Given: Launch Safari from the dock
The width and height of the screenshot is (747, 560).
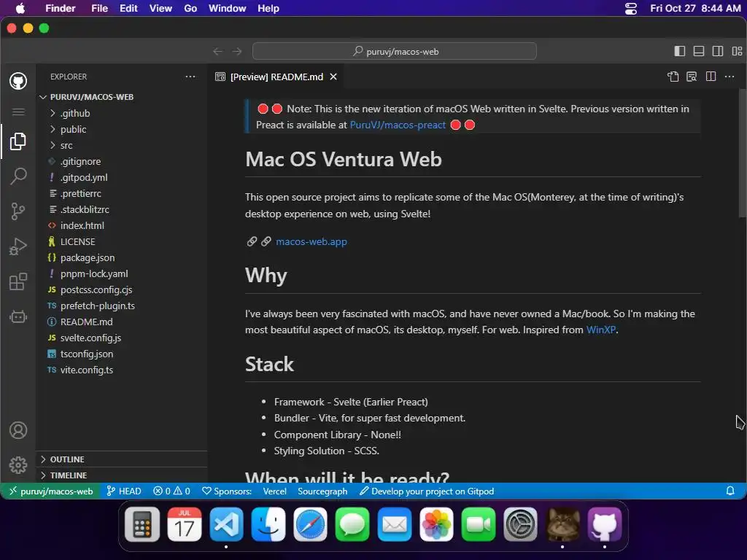Looking at the screenshot, I should click(x=310, y=524).
